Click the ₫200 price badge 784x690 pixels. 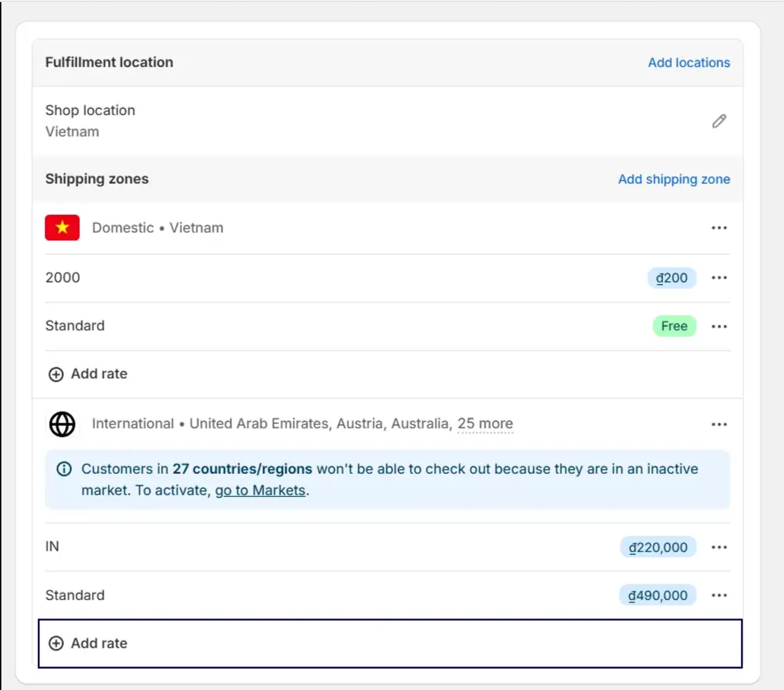click(x=672, y=278)
